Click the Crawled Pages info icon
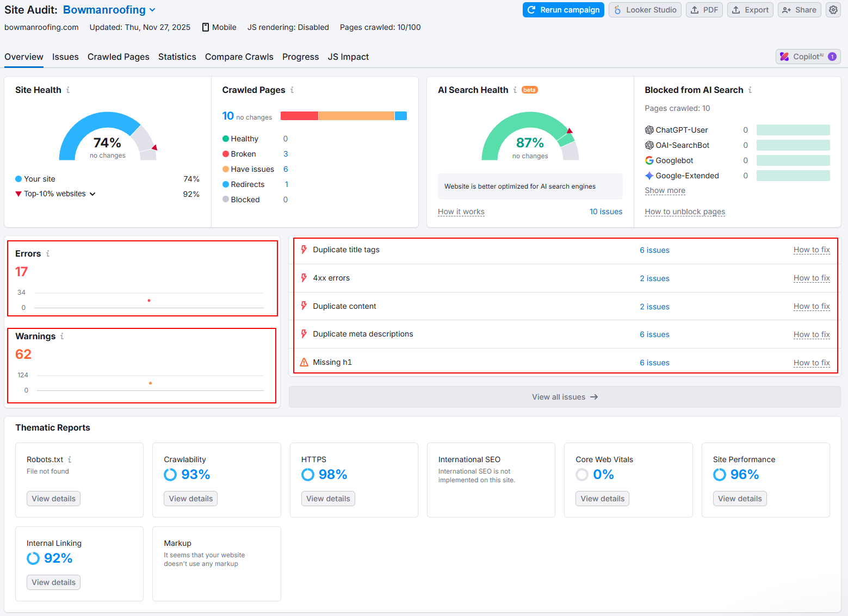The height and width of the screenshot is (616, 848). click(x=292, y=90)
